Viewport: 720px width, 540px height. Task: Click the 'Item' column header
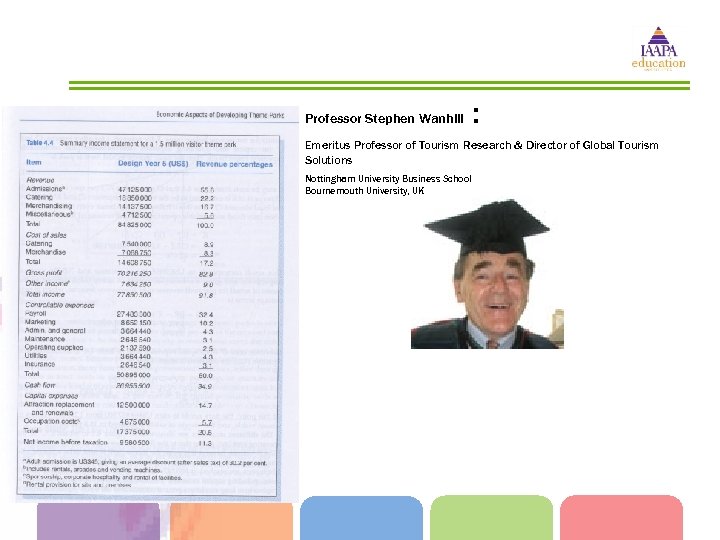34,163
